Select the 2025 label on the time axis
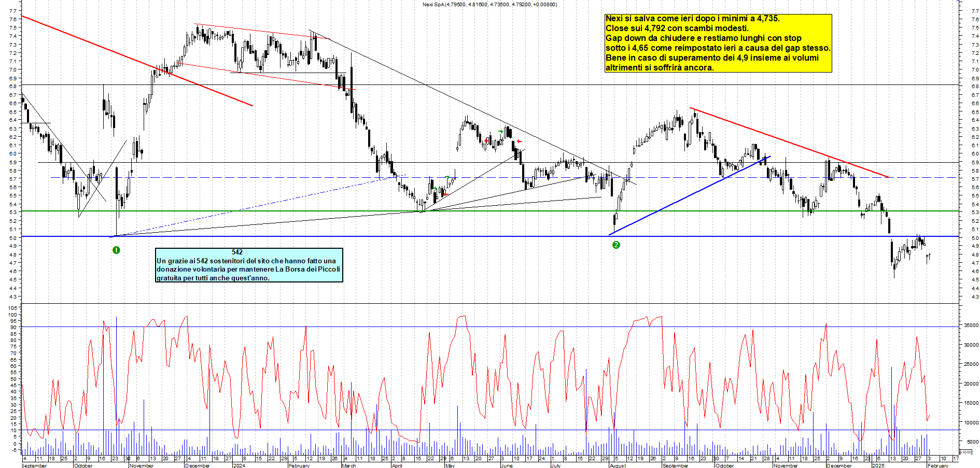Image resolution: width=980 pixels, height=468 pixels. click(878, 465)
